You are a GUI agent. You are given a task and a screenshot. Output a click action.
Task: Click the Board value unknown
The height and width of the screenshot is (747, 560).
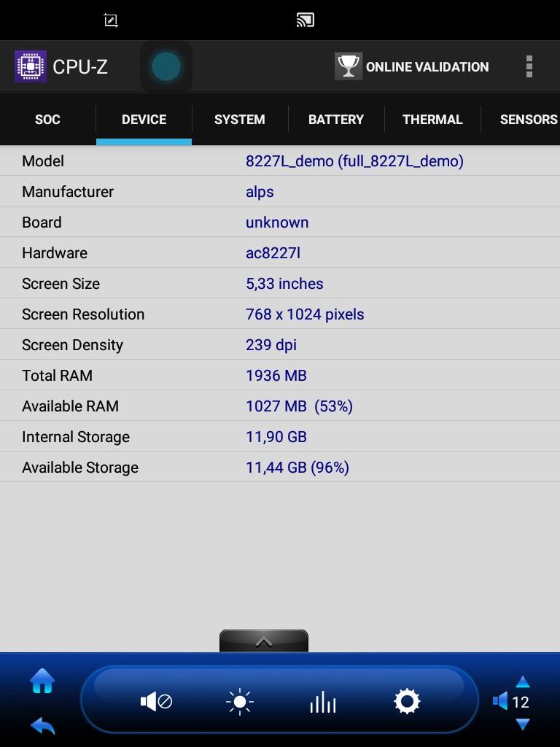tap(277, 222)
